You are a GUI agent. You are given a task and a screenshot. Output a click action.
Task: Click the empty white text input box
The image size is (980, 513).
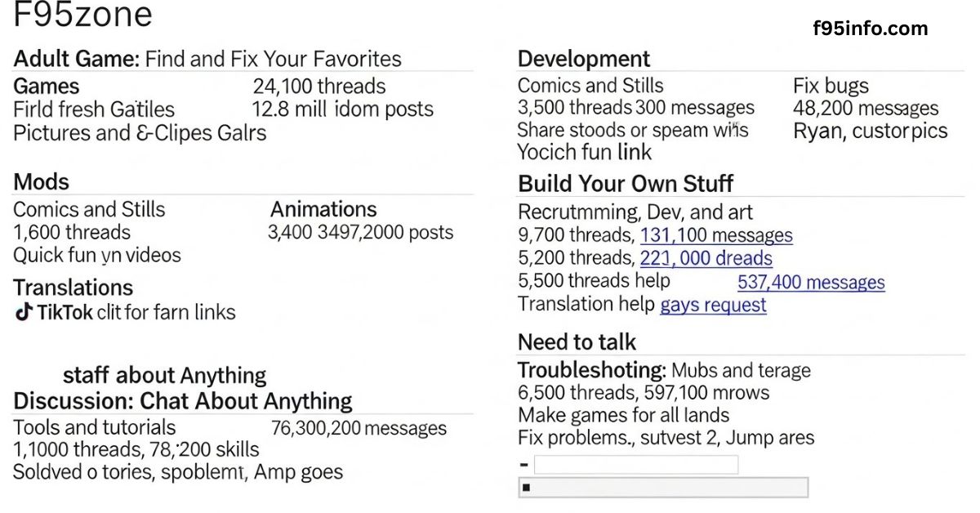635,465
